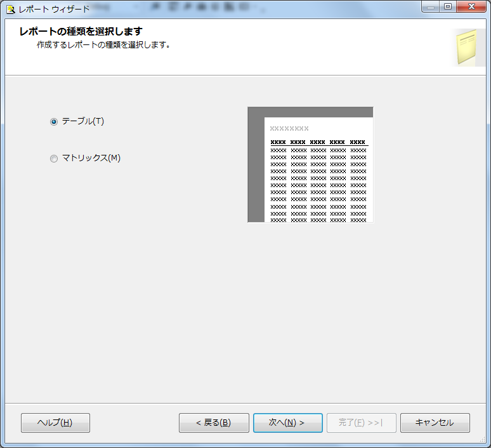Click the report wizard title bar icon
Screen dimensions: 491x448
pos(11,10)
